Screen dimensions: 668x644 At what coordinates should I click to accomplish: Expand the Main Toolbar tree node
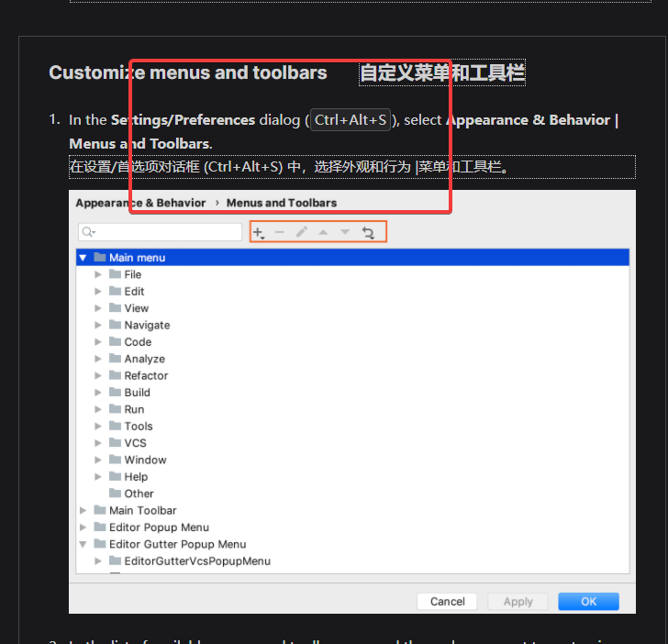click(x=83, y=510)
